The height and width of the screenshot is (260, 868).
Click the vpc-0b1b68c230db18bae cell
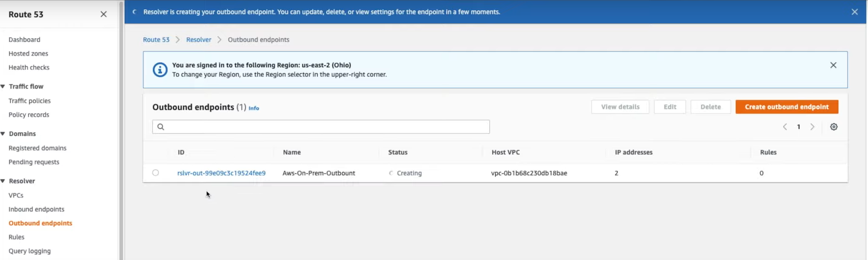click(529, 173)
